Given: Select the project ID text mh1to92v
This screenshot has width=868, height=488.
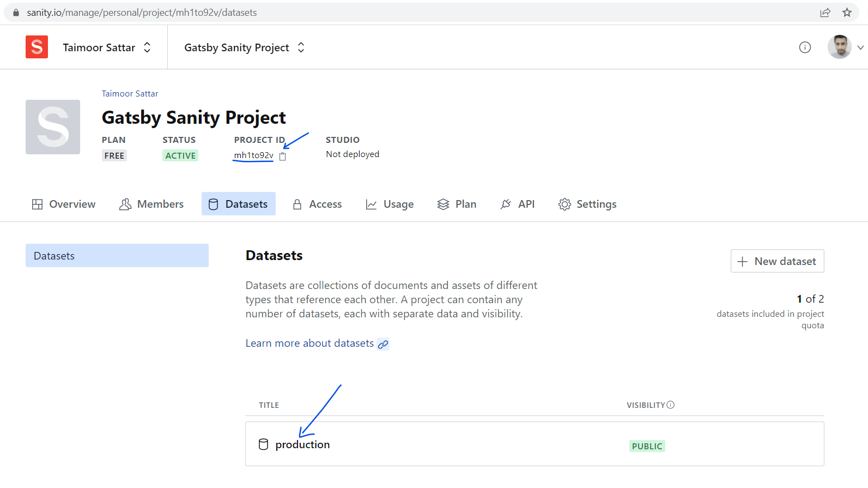Looking at the screenshot, I should click(x=253, y=155).
